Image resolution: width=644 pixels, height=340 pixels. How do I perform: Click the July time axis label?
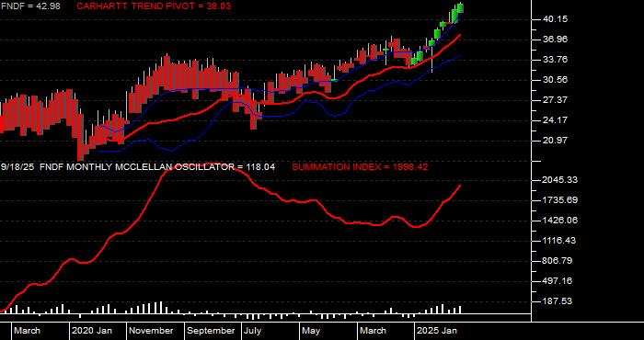(x=253, y=331)
